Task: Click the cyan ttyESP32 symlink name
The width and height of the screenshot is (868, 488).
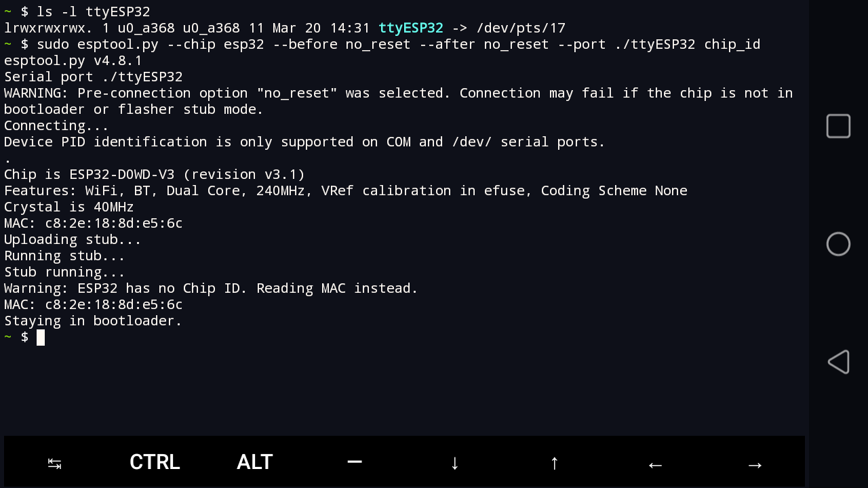Action: coord(410,28)
